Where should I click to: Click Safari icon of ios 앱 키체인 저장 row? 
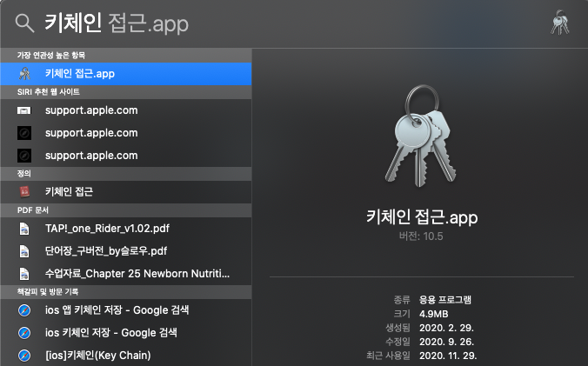(x=24, y=310)
